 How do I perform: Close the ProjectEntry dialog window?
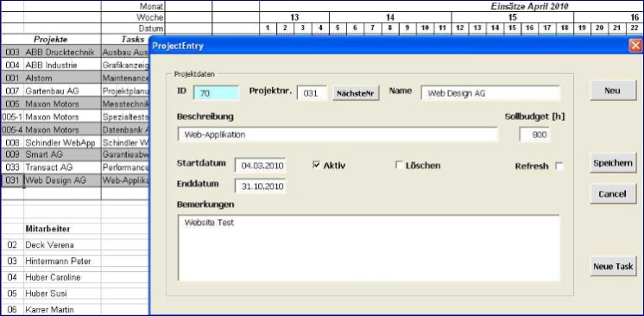(x=635, y=46)
